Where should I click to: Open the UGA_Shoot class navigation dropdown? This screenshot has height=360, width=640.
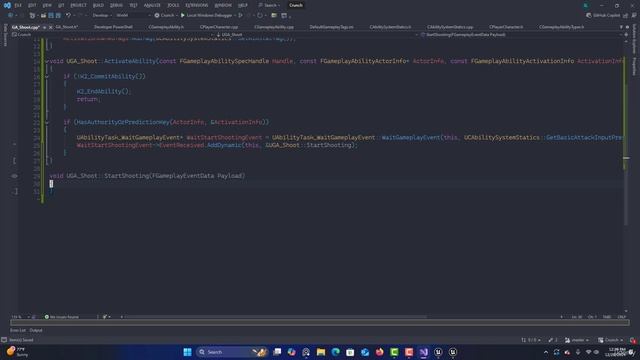[317, 35]
